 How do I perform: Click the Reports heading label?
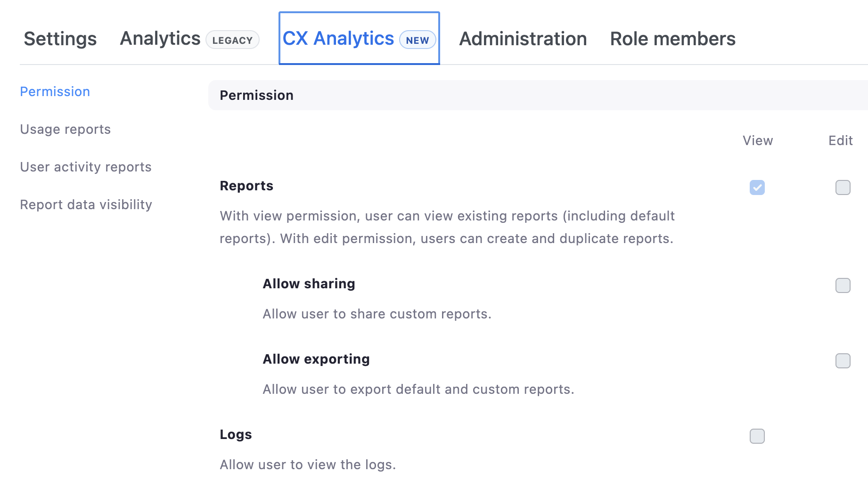coord(246,186)
